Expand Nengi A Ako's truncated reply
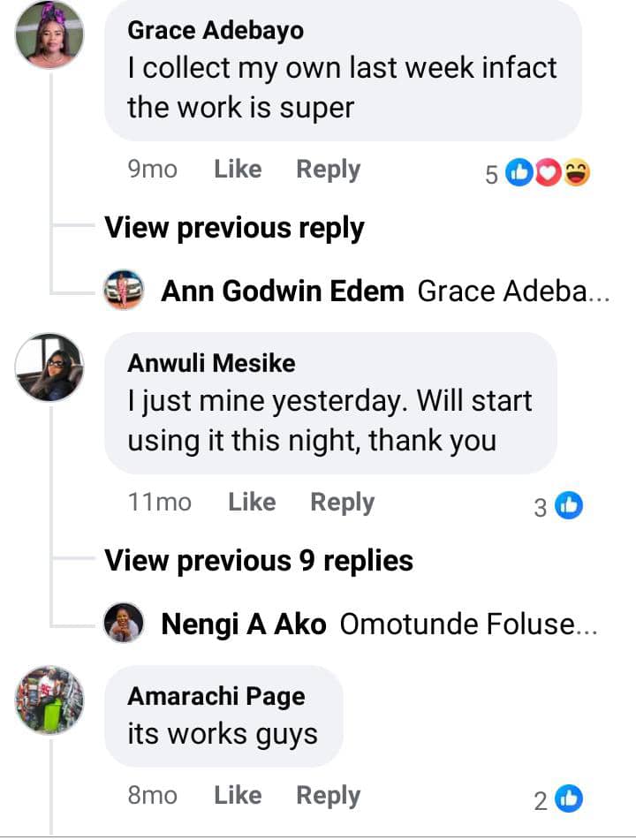This screenshot has width=636, height=840. [x=468, y=624]
